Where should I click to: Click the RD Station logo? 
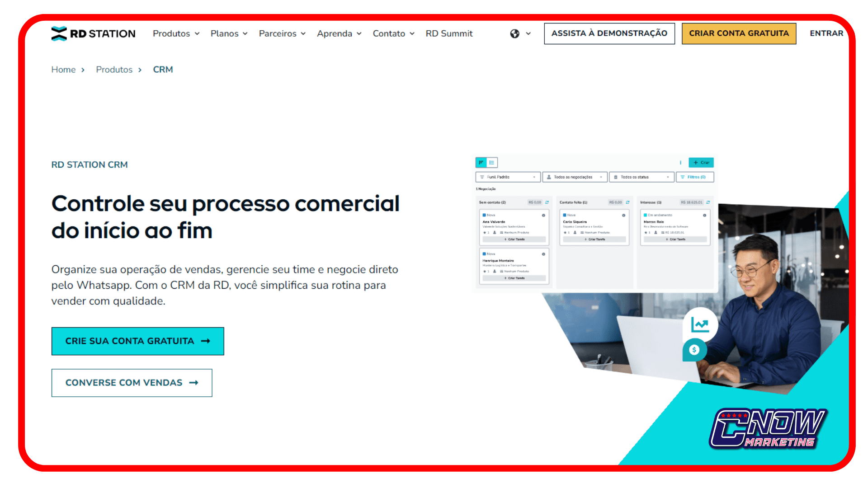point(94,33)
